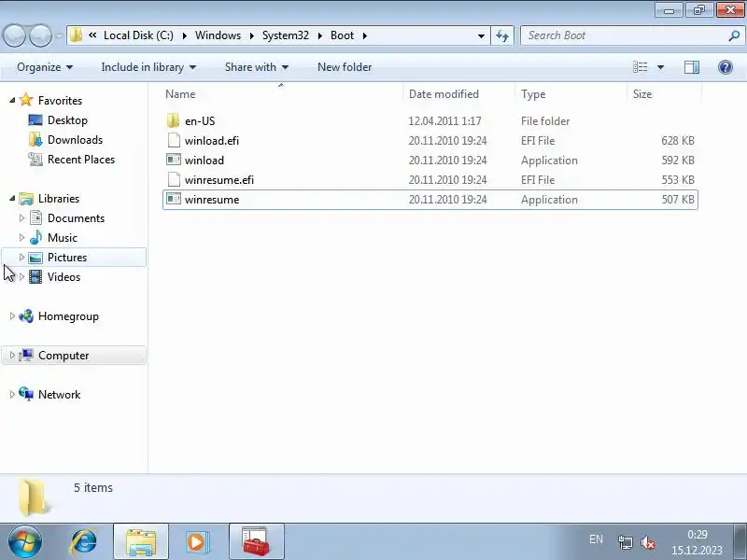Click the Windows Explorer taskbar button
Screen dimensions: 747x560
[141, 541]
